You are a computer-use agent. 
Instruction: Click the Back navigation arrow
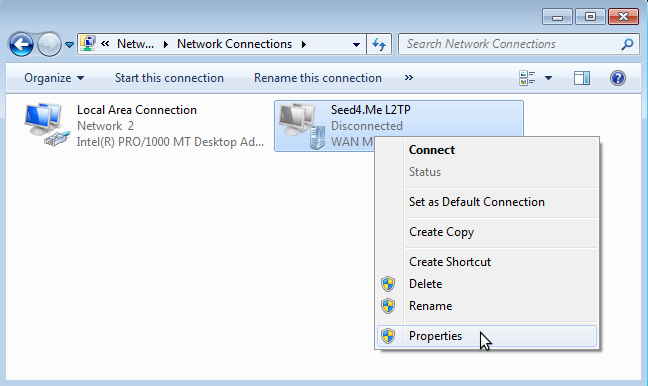21,44
